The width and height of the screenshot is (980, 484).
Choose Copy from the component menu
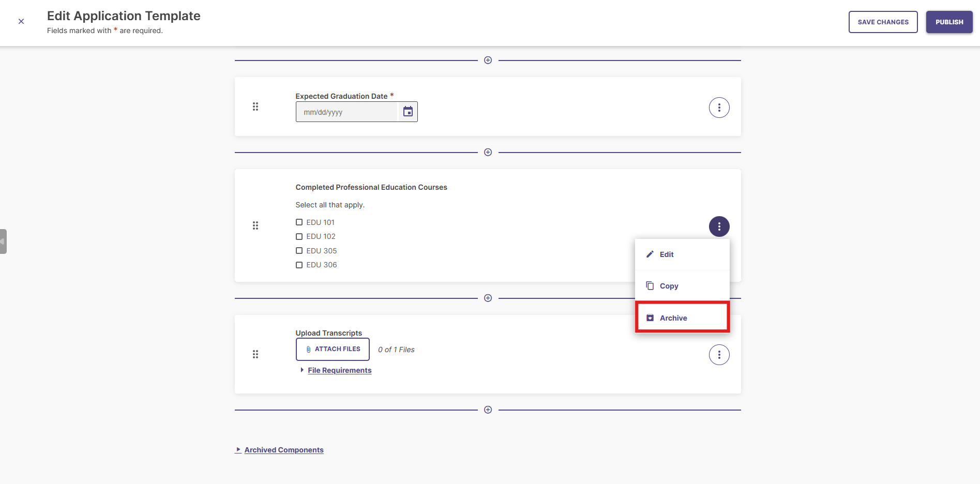[682, 286]
